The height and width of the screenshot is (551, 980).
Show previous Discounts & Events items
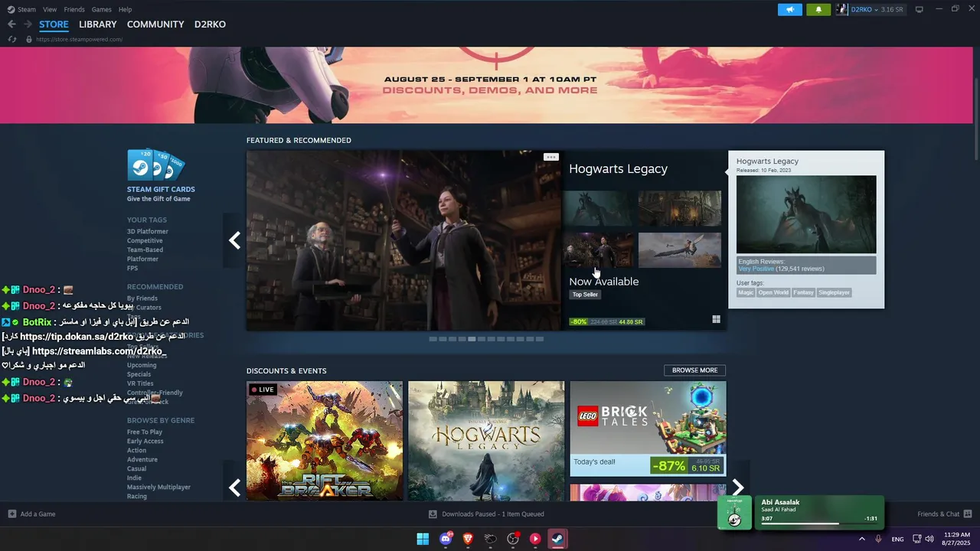click(x=234, y=487)
